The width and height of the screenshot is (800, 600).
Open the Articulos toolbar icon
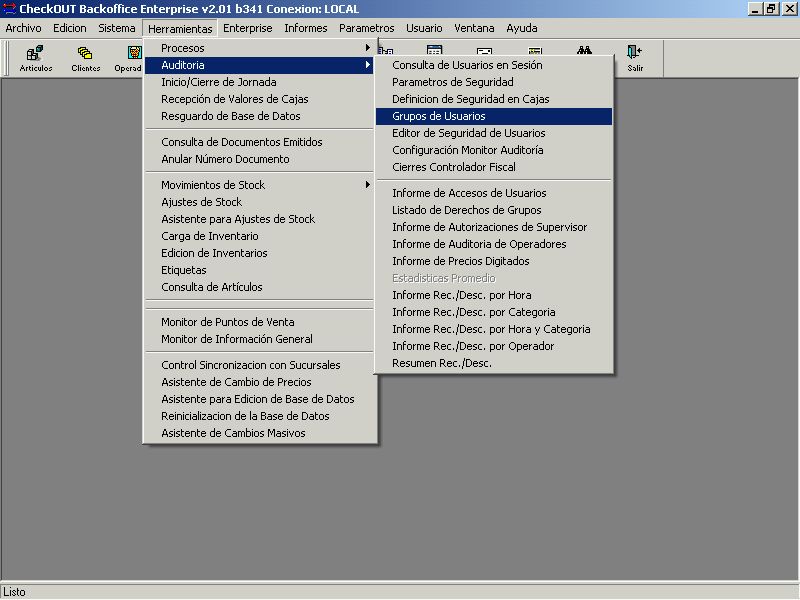(36, 58)
